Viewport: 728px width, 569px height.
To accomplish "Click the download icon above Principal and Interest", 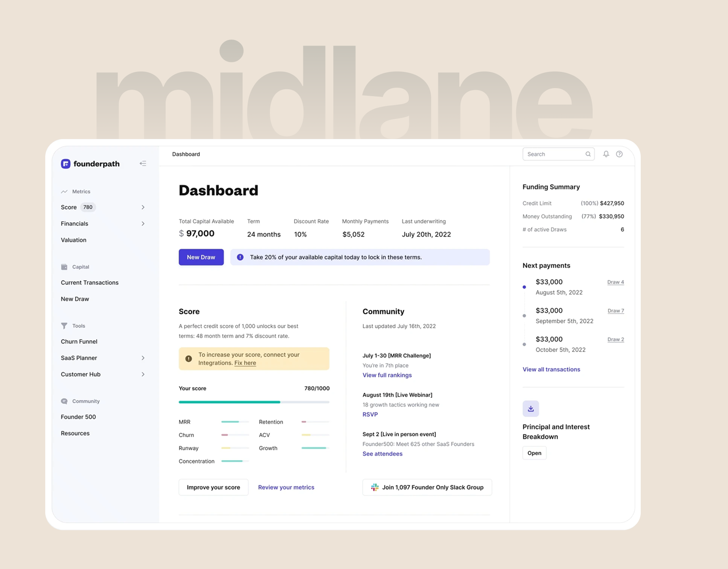I will coord(531,409).
